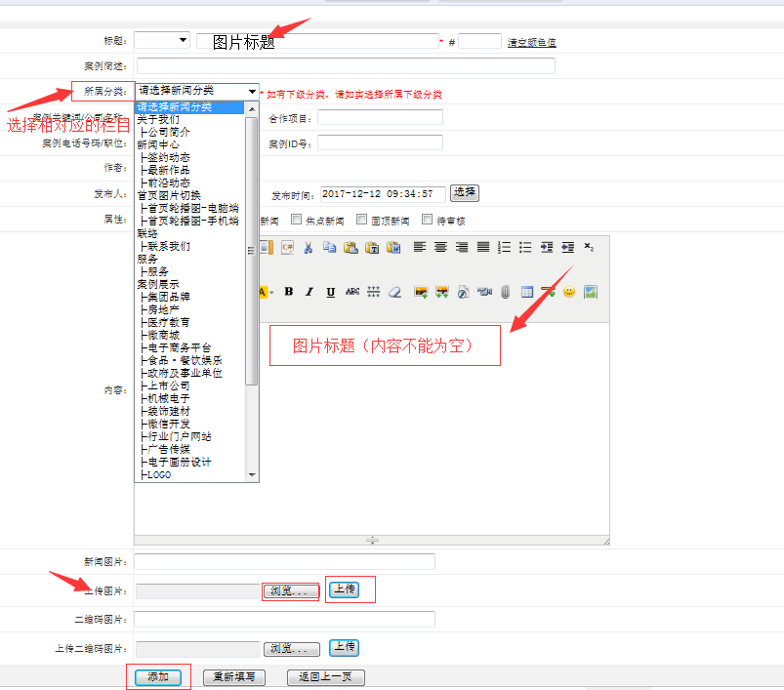Click the Italic icon in the editor toolbar

coord(308,291)
